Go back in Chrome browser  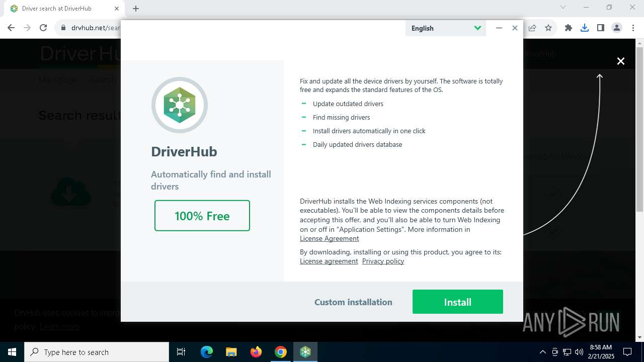point(11,28)
